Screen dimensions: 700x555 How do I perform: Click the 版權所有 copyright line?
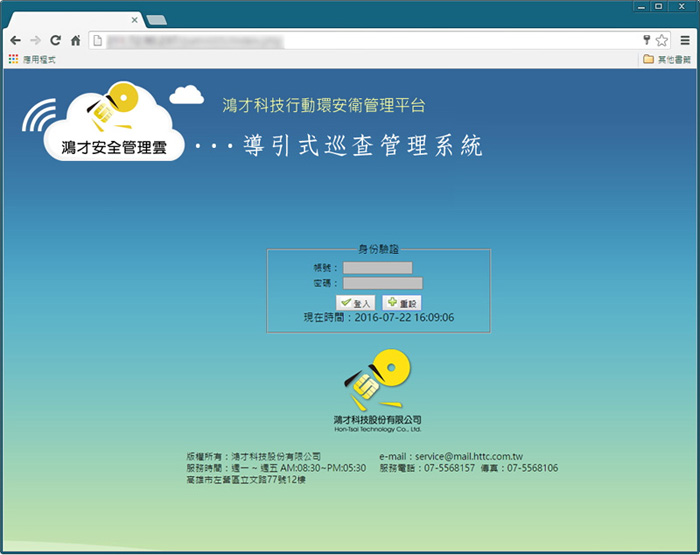coord(254,456)
